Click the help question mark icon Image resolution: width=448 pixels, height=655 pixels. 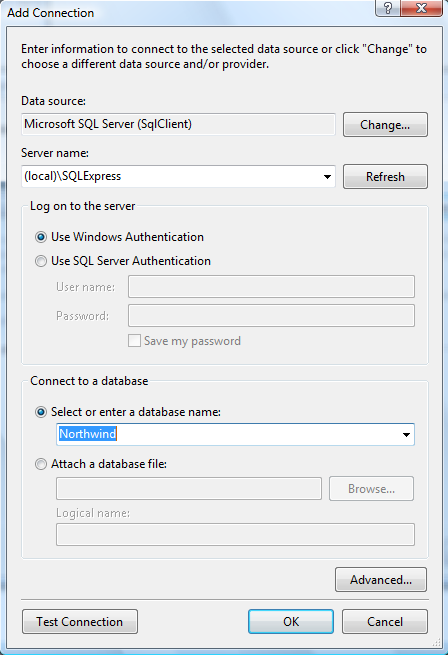[x=388, y=8]
